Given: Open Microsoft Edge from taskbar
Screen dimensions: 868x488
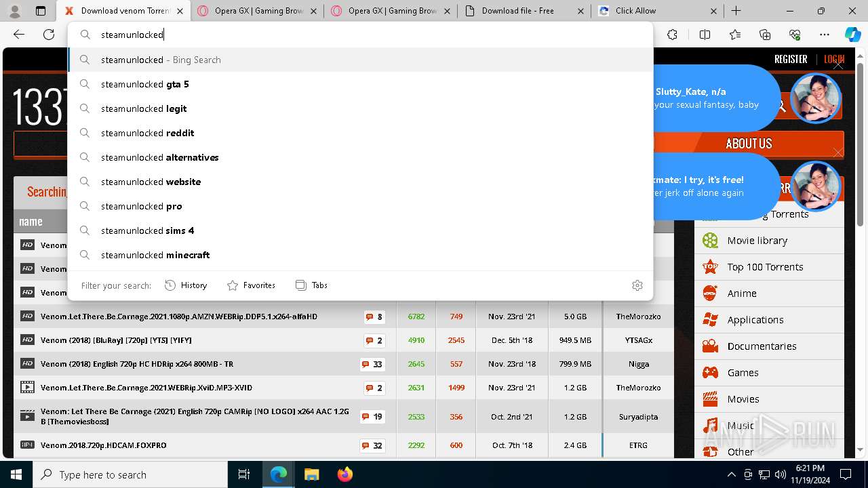Looking at the screenshot, I should tap(279, 474).
